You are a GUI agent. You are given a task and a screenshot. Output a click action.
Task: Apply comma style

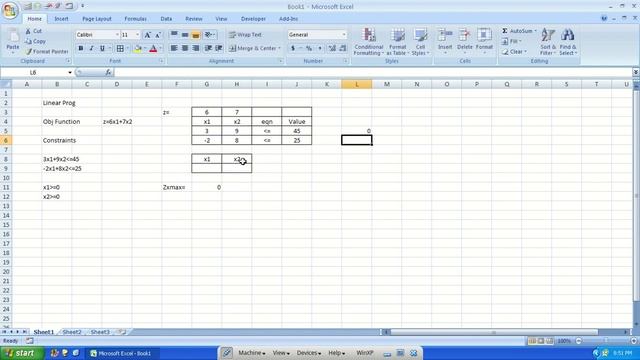click(320, 48)
